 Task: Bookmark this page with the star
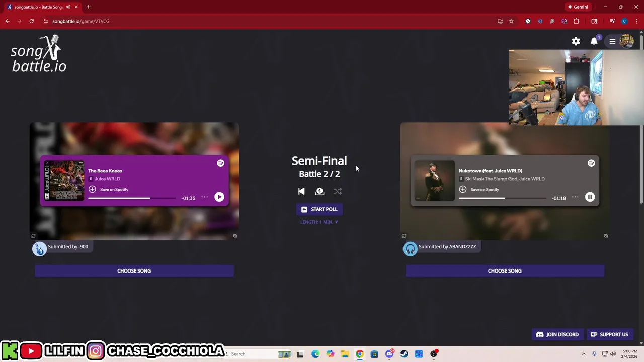(511, 21)
